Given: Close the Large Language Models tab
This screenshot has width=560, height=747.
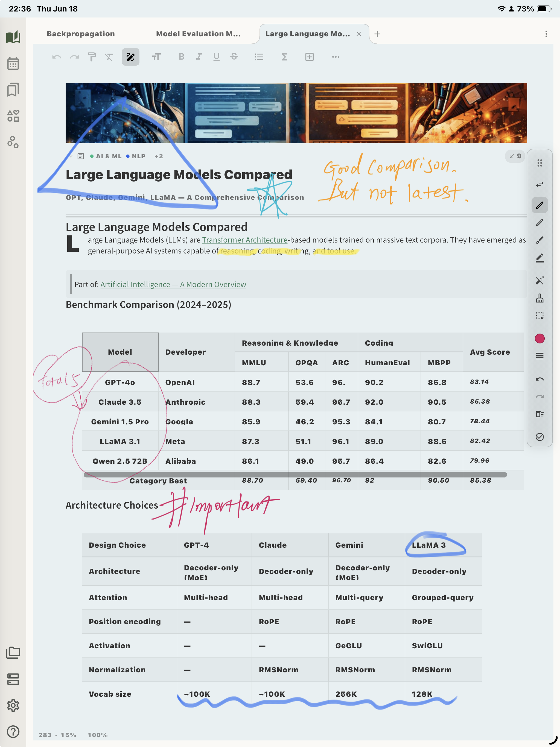Looking at the screenshot, I should tap(359, 34).
